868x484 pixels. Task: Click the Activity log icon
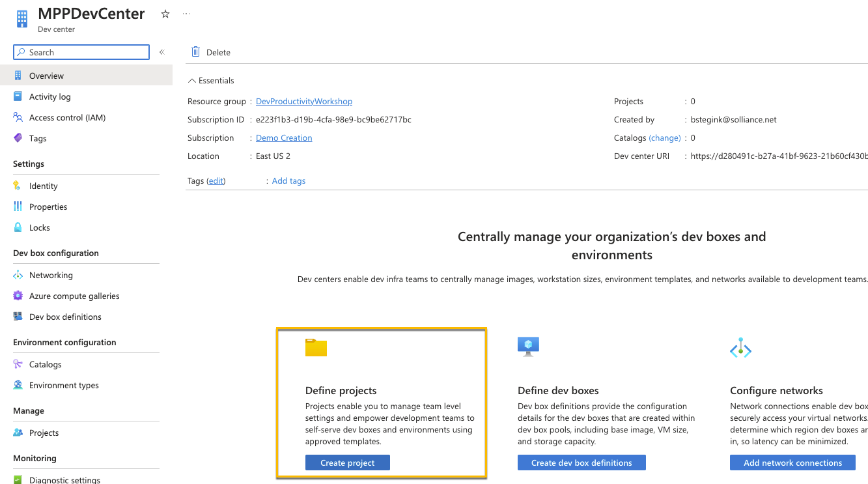click(x=18, y=96)
